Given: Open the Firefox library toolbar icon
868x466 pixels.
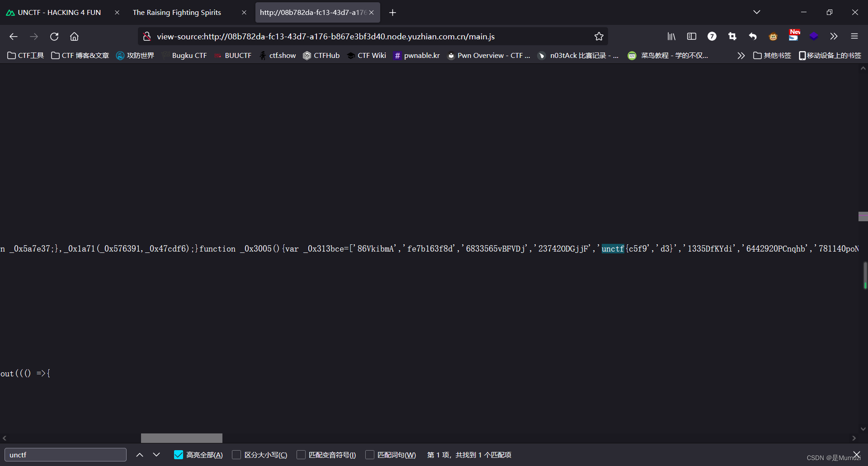Looking at the screenshot, I should [671, 36].
